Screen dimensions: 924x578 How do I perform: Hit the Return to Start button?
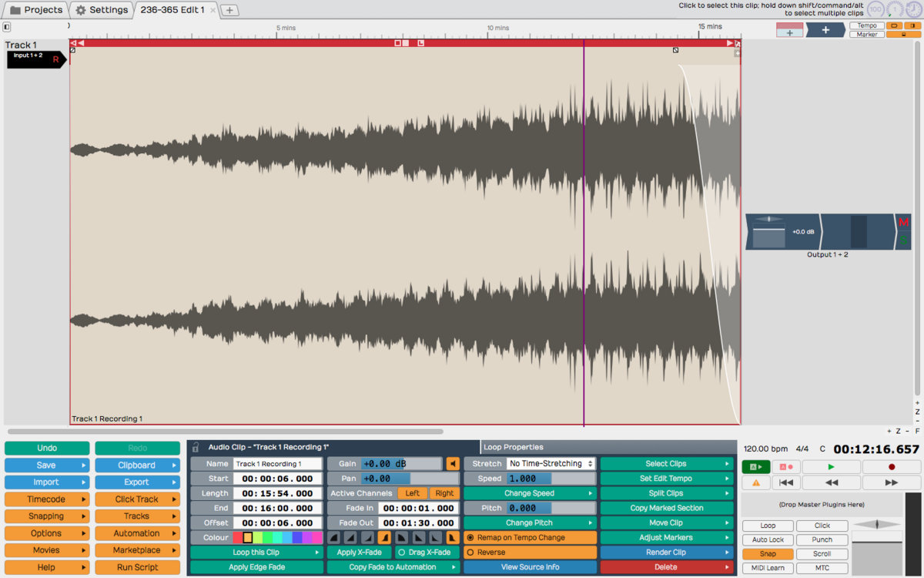tap(785, 482)
